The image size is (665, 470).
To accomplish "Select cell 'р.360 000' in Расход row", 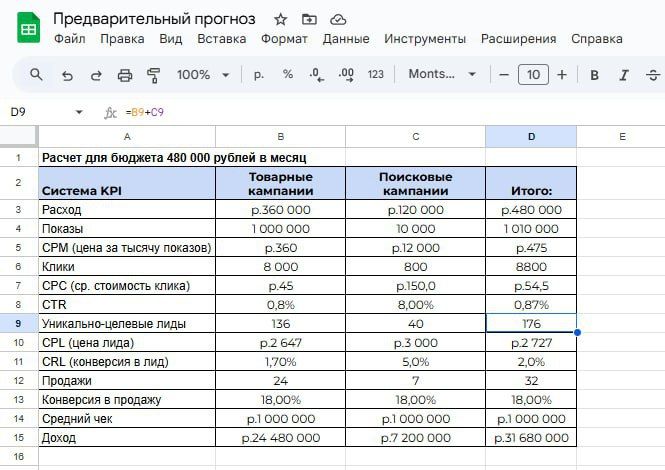I will [x=280, y=210].
